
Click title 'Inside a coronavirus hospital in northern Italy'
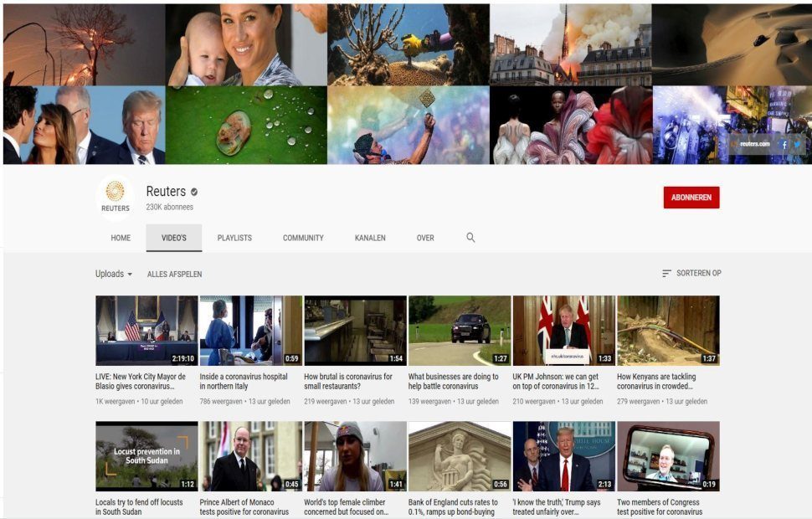(x=244, y=381)
